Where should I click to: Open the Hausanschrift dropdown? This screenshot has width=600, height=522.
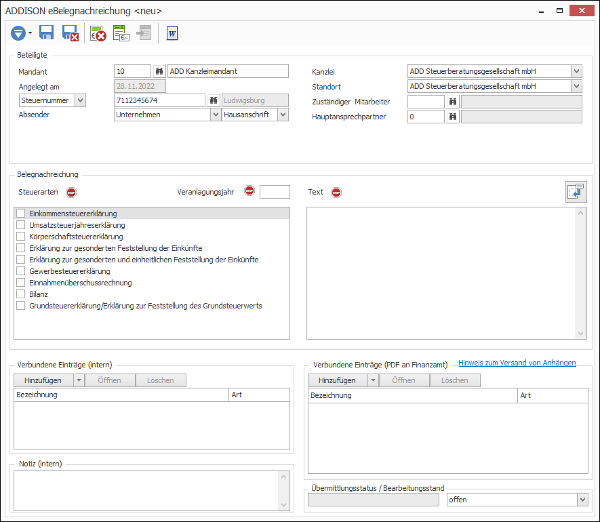pyautogui.click(x=283, y=114)
